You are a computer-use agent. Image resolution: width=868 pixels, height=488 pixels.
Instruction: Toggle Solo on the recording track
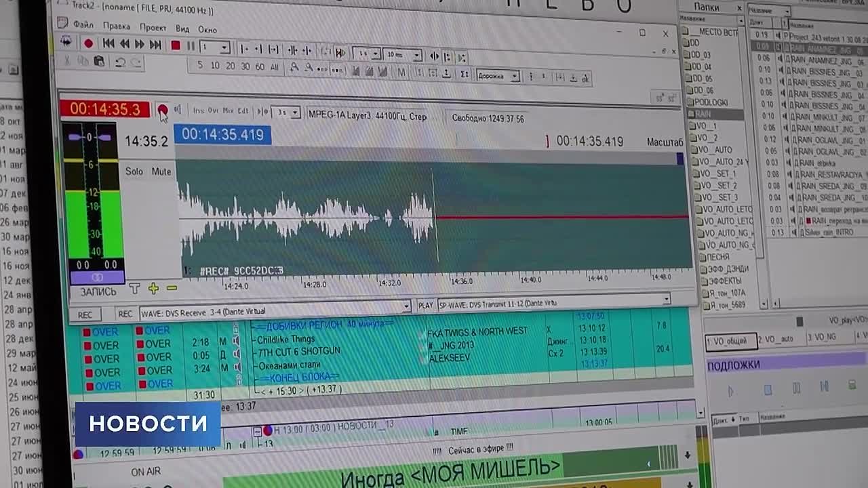point(134,171)
